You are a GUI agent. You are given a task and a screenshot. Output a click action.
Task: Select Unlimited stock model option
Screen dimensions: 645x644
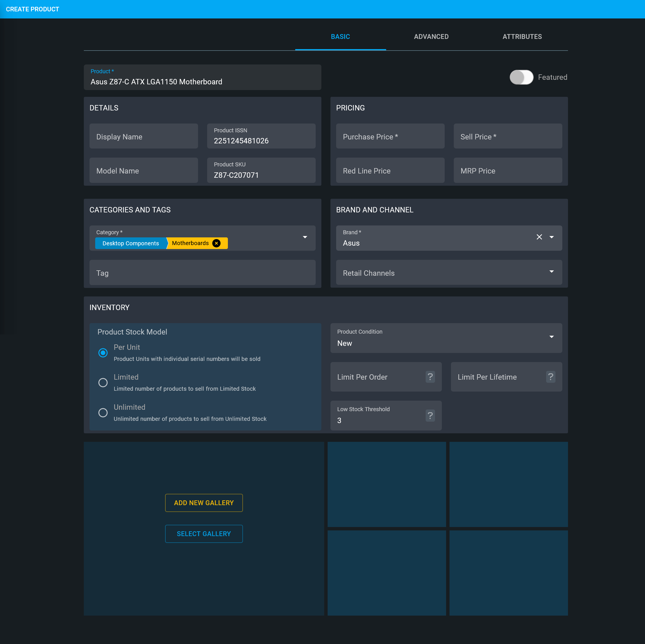[103, 412]
